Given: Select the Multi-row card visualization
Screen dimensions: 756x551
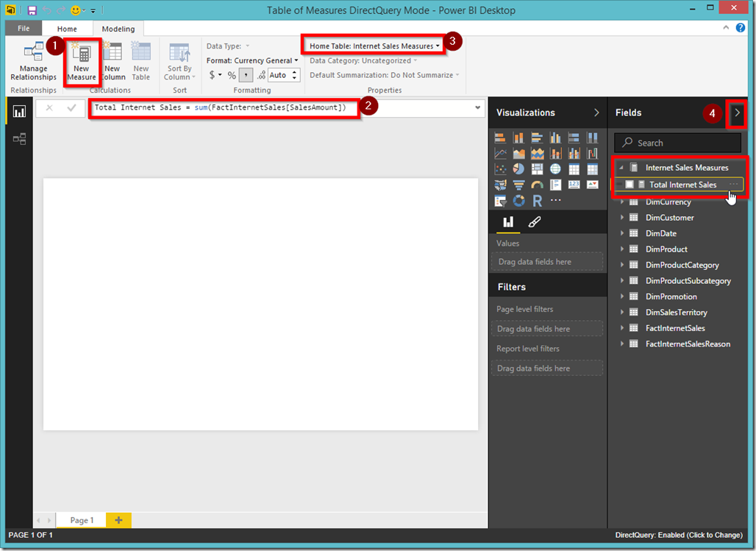Looking at the screenshot, I should coord(555,185).
